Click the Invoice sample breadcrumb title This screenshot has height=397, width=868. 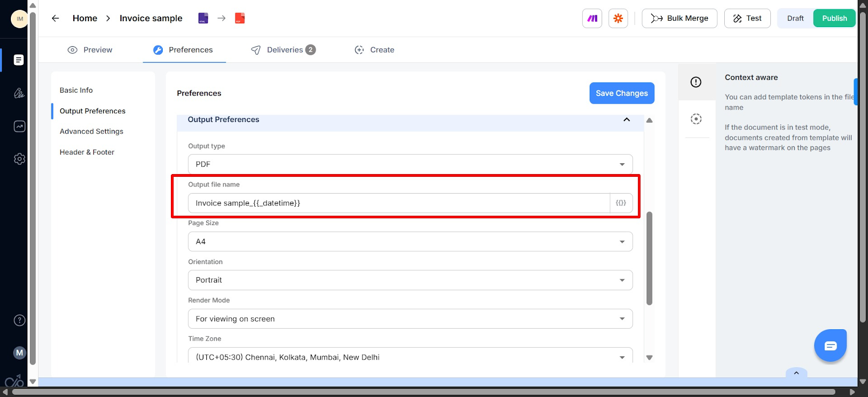point(151,18)
